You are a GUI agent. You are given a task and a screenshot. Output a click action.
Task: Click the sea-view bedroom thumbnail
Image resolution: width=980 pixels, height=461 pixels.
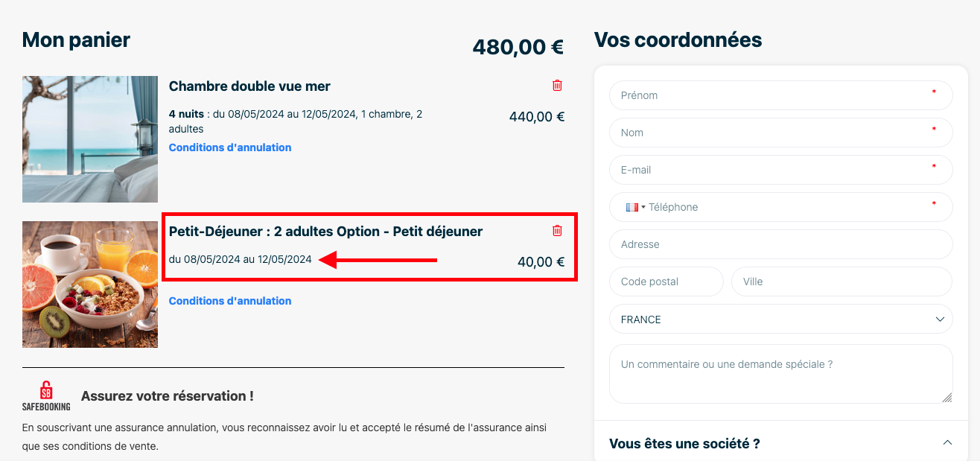coord(90,139)
